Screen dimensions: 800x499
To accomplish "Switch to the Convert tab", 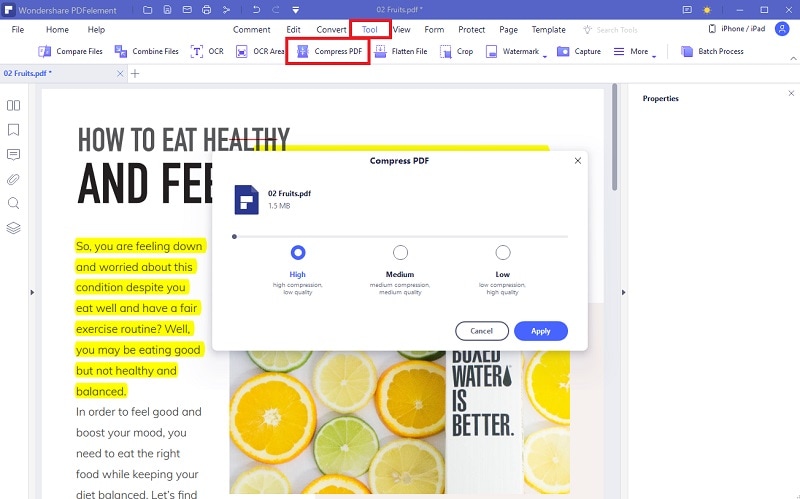I will coord(331,30).
